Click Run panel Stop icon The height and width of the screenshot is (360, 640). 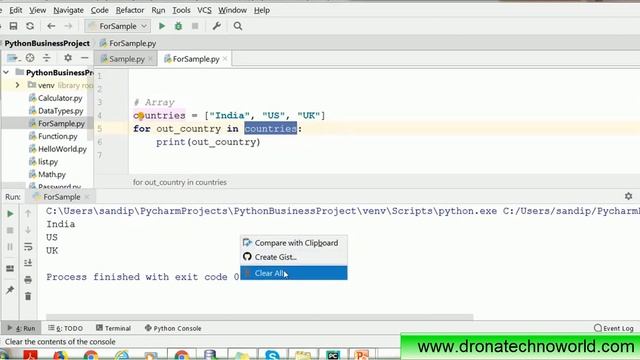[x=10, y=231]
